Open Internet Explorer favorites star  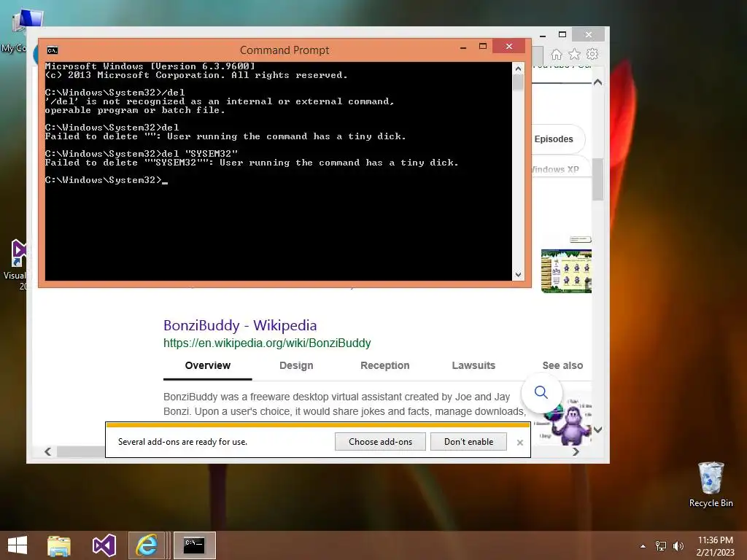coord(575,54)
